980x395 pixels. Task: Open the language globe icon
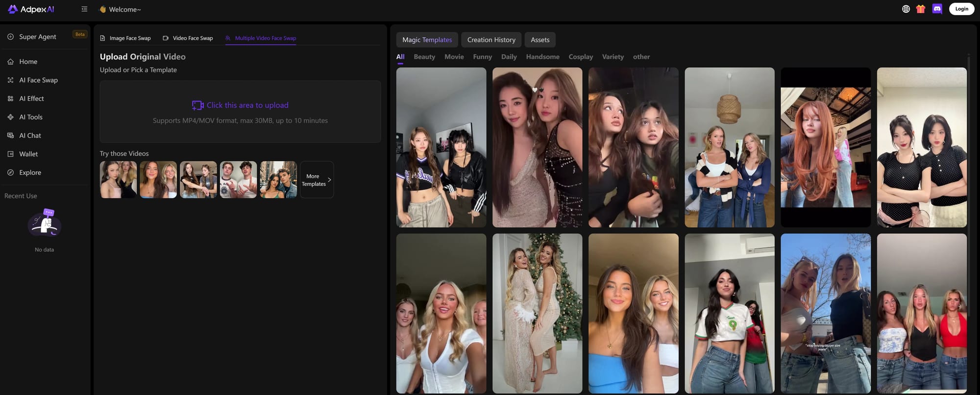(x=906, y=9)
